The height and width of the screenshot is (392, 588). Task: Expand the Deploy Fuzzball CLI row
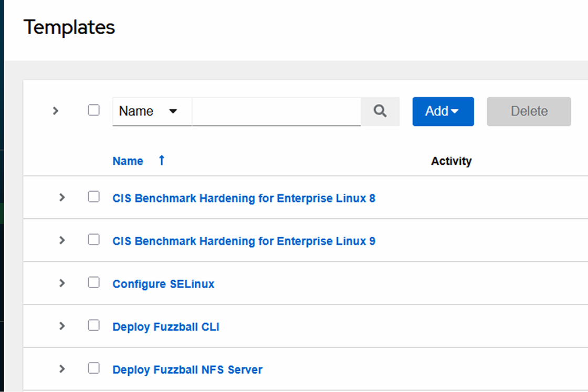click(x=62, y=326)
